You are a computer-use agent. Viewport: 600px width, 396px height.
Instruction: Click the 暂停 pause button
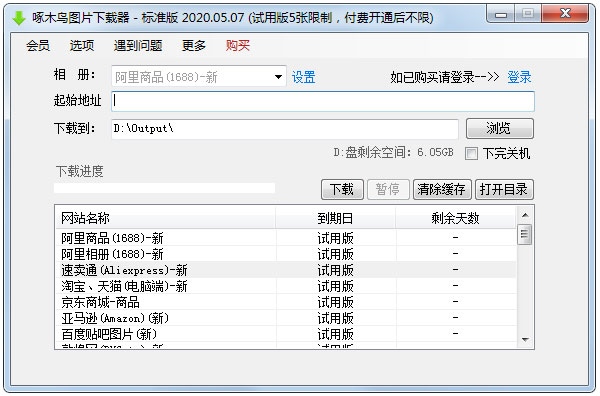click(388, 190)
